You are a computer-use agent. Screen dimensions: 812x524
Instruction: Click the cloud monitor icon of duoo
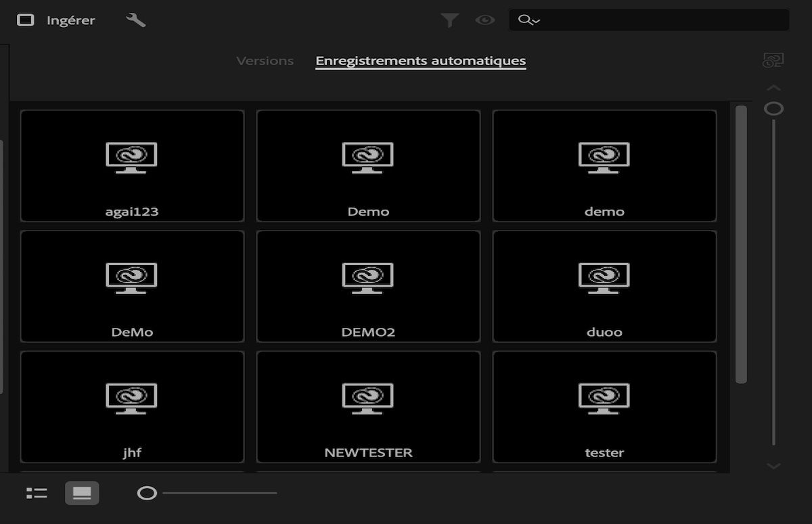[604, 278]
